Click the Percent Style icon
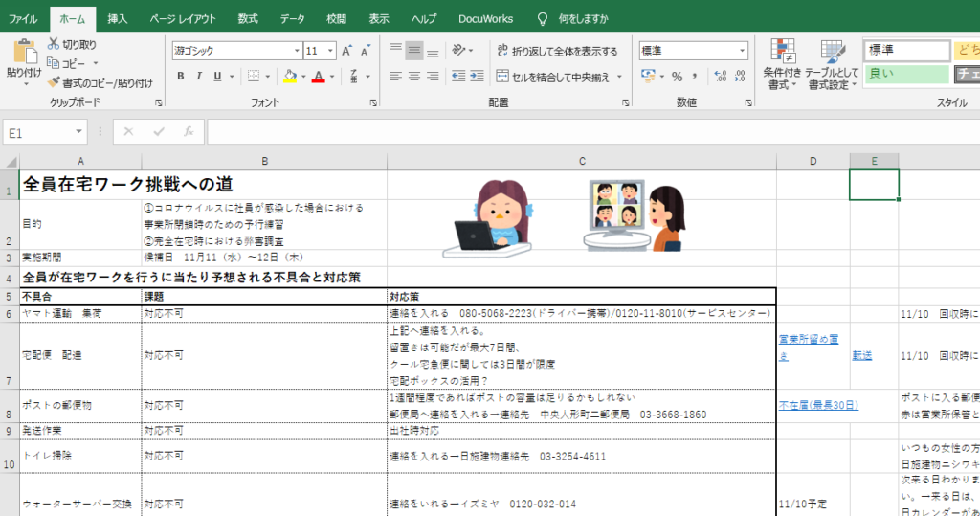 (x=677, y=77)
